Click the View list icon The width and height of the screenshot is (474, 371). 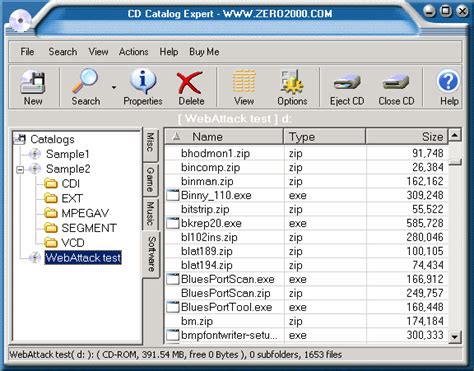pyautogui.click(x=244, y=81)
